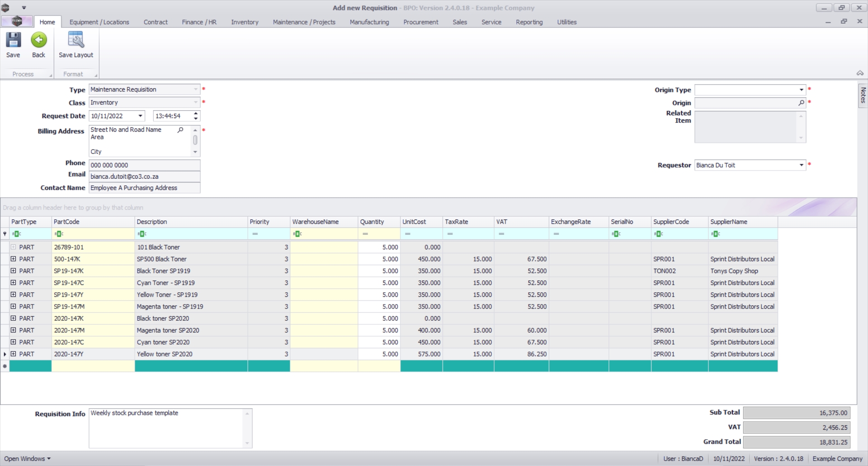Expand the Magenta toner SP2020 row
Viewport: 868px width, 466px height.
pos(14,330)
